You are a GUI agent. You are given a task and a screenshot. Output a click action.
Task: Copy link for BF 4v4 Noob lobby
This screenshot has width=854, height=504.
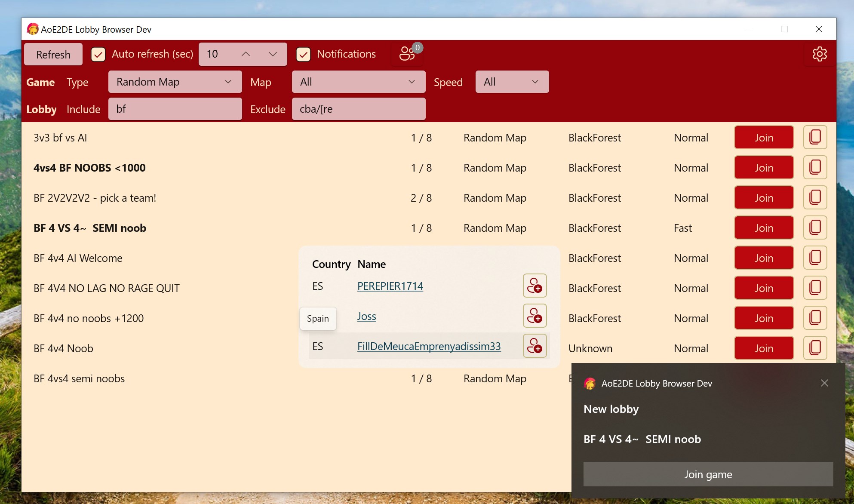pos(815,348)
